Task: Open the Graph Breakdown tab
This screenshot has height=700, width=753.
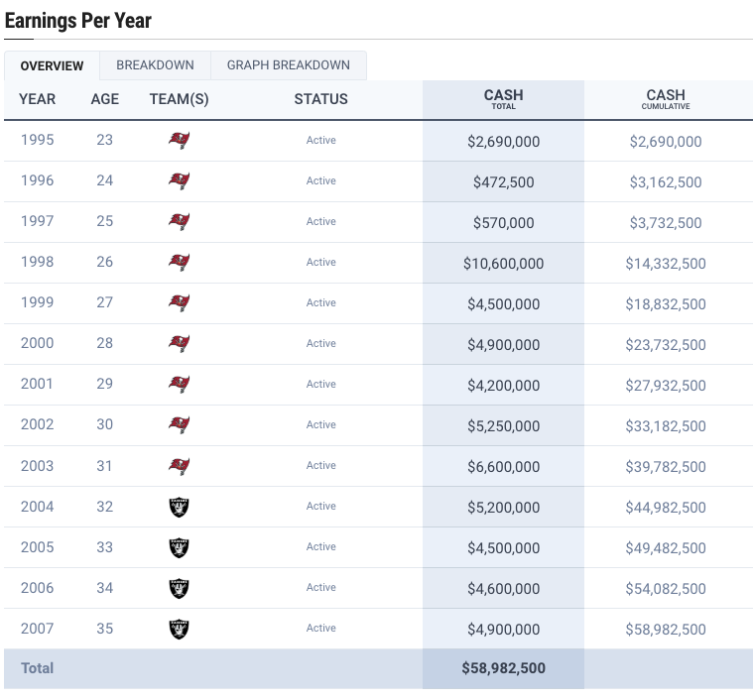Action: (x=288, y=65)
